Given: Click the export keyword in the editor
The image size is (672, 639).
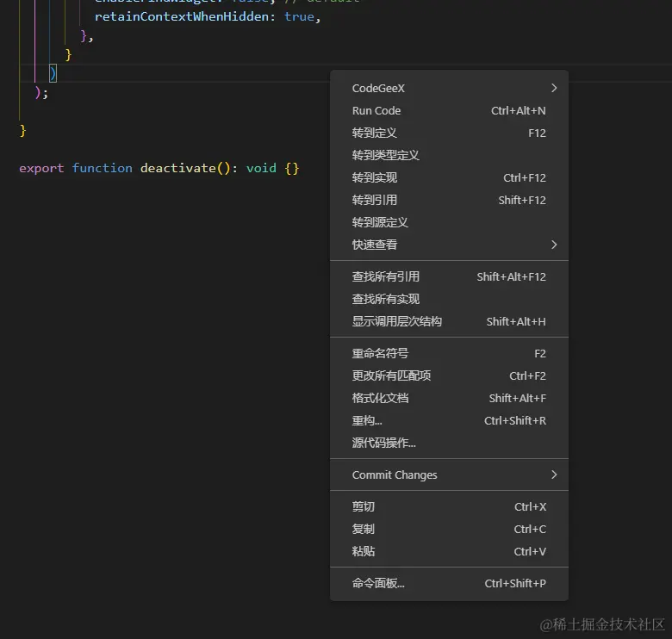Looking at the screenshot, I should pos(41,168).
